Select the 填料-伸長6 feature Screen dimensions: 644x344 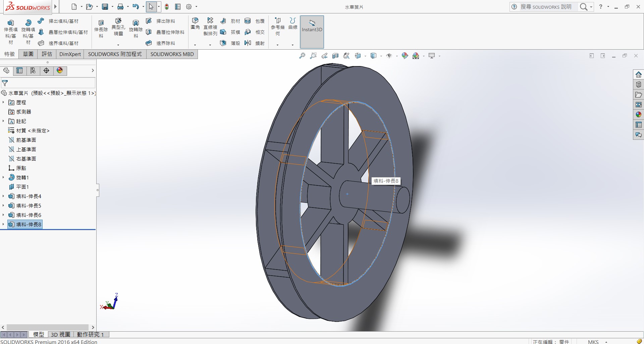[x=25, y=215]
